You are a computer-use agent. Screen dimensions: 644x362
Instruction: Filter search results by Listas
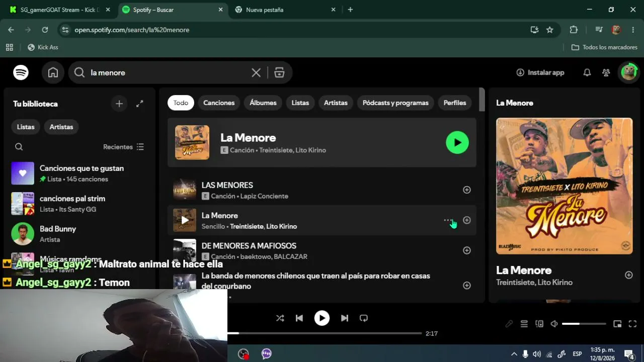pyautogui.click(x=300, y=103)
